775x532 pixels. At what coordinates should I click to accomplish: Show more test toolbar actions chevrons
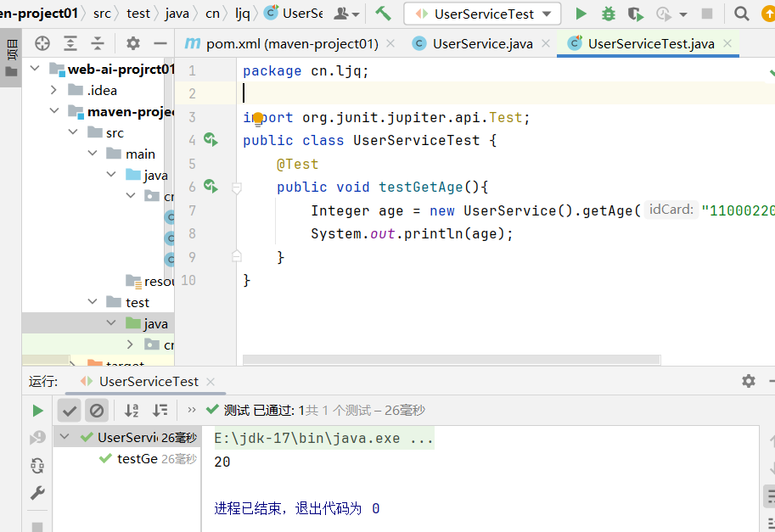(x=192, y=410)
